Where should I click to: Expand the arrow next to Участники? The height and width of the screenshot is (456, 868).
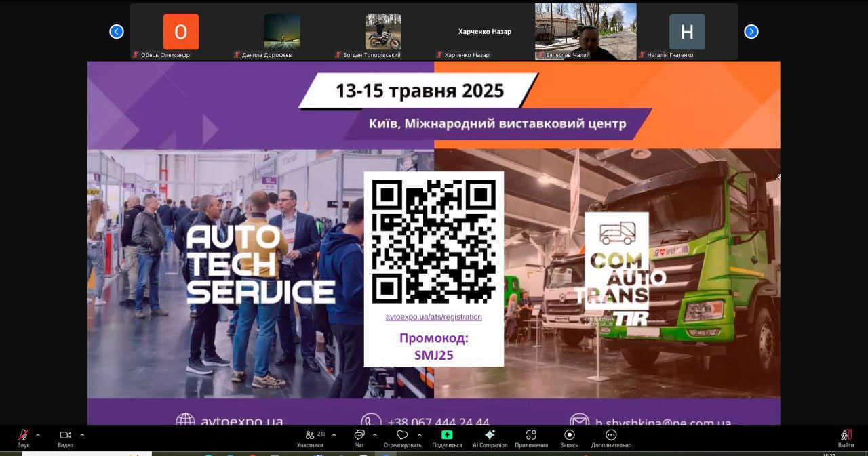(334, 435)
